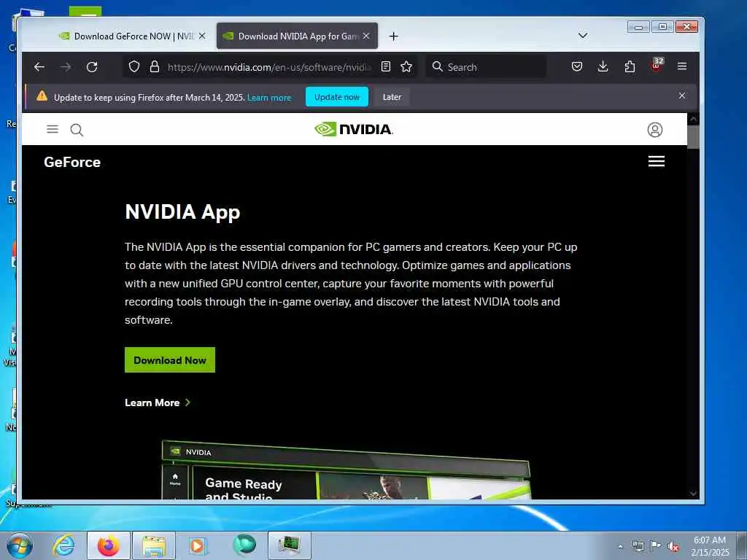This screenshot has height=560, width=747.
Task: Click the muted volume tray icon
Action: pos(673,547)
